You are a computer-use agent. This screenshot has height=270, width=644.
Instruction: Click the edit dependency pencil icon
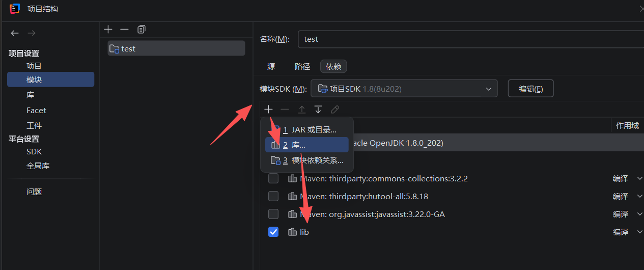point(334,110)
